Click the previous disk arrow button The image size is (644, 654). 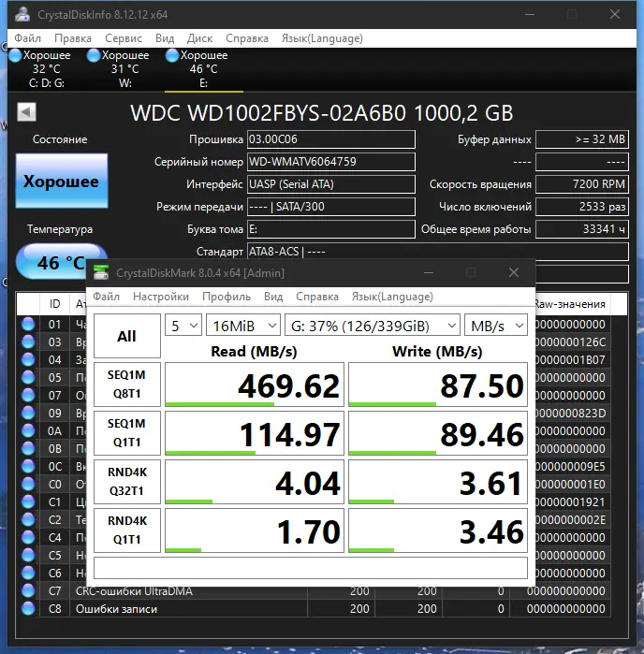coord(26,111)
